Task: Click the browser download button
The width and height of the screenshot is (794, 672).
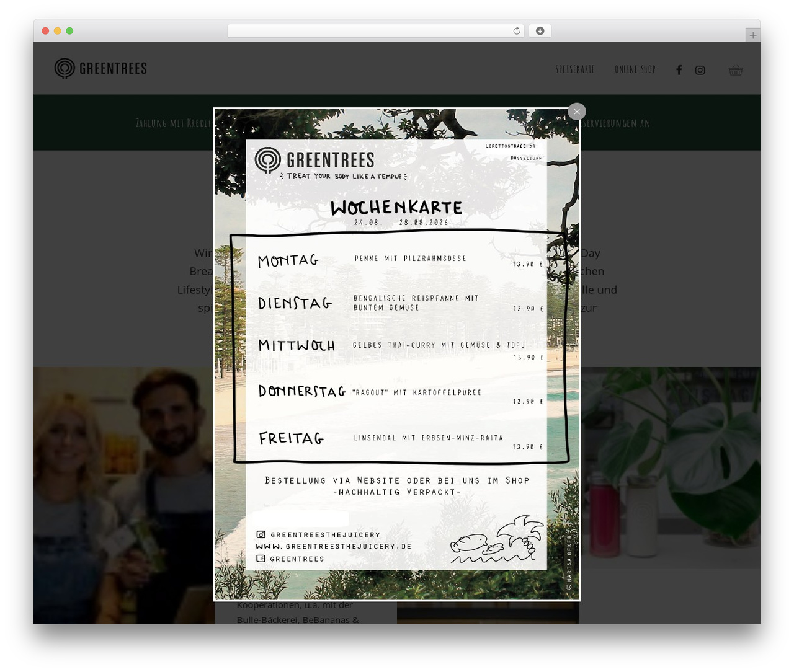Action: pos(540,31)
